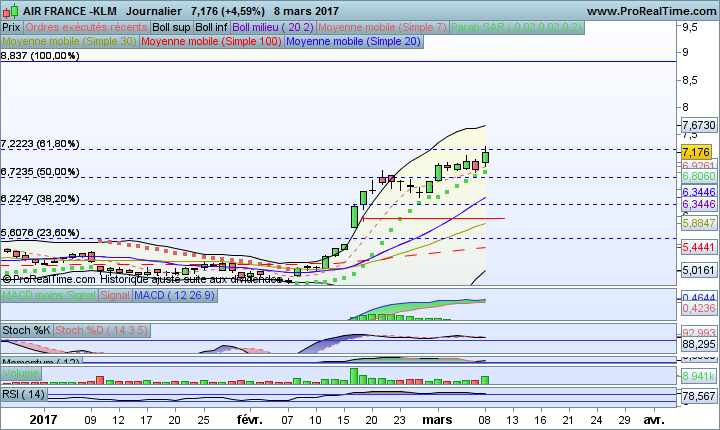Open Boll milieu (20 2) settings label
Image resolution: width=720 pixels, height=430 pixels.
pyautogui.click(x=273, y=28)
